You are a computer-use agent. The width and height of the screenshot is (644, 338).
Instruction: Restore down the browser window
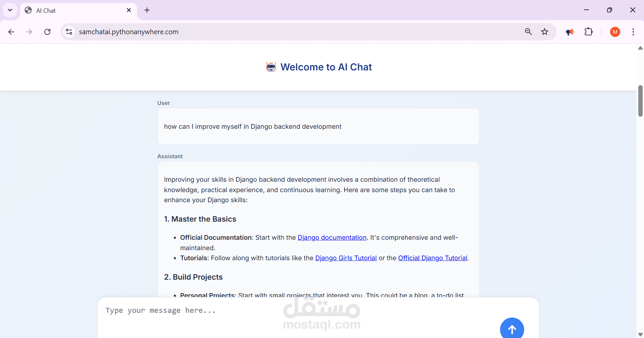coord(609,10)
